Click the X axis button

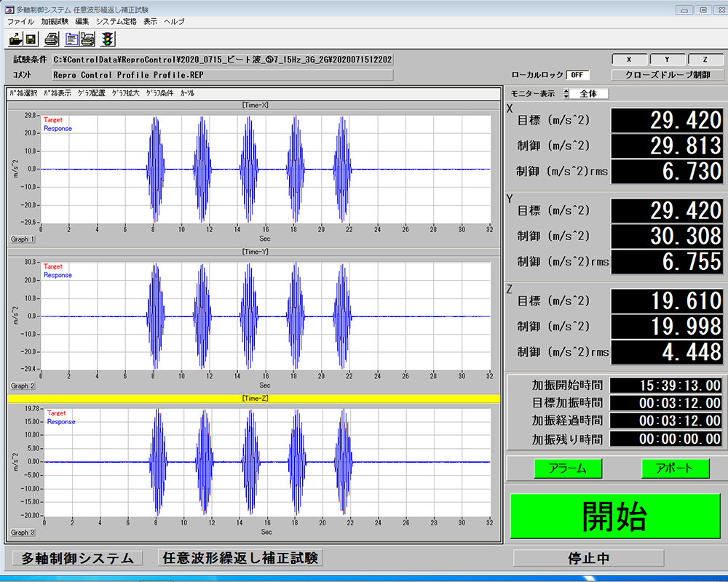629,60
